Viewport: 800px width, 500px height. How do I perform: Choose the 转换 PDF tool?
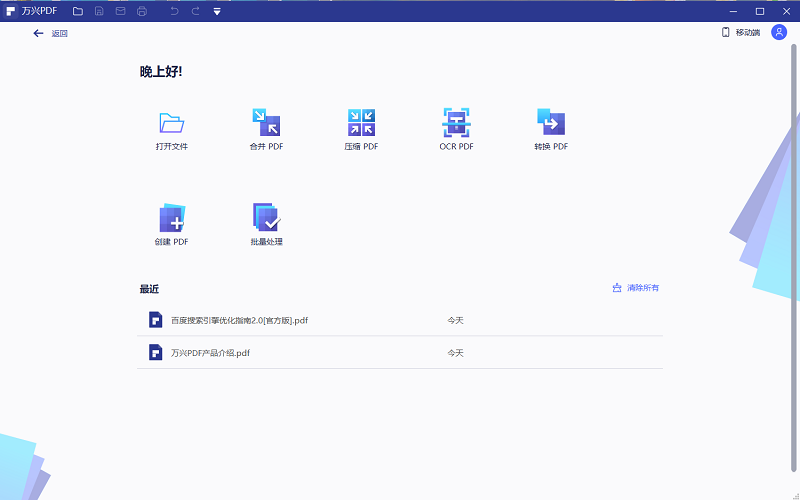[551, 122]
